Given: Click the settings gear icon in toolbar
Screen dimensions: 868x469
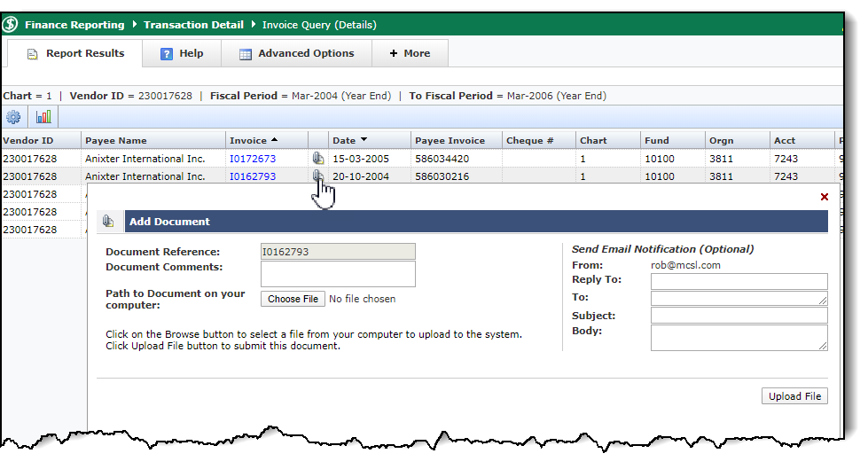Looking at the screenshot, I should point(12,117).
